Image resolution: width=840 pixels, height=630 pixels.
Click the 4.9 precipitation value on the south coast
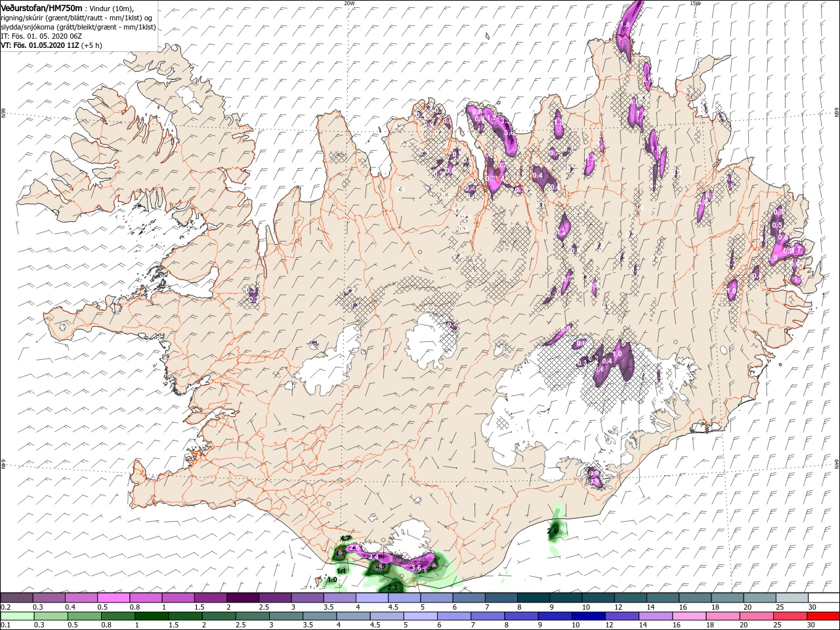(381, 566)
